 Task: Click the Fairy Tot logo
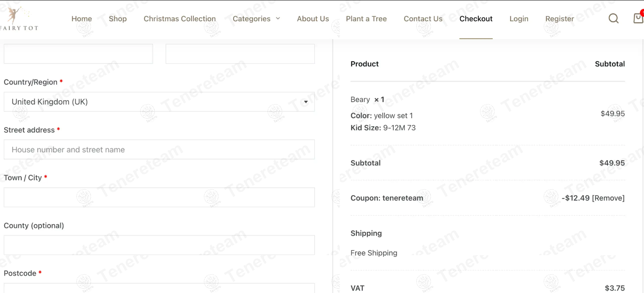(x=19, y=18)
